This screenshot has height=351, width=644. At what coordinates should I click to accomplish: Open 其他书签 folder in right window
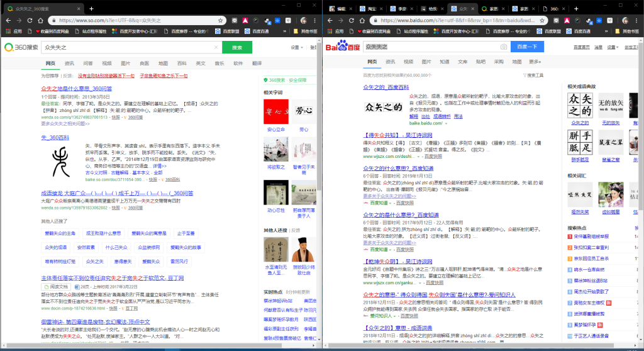click(x=628, y=31)
